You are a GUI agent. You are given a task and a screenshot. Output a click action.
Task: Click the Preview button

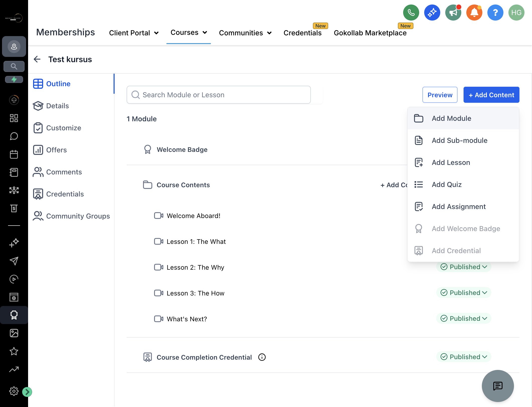(x=440, y=95)
